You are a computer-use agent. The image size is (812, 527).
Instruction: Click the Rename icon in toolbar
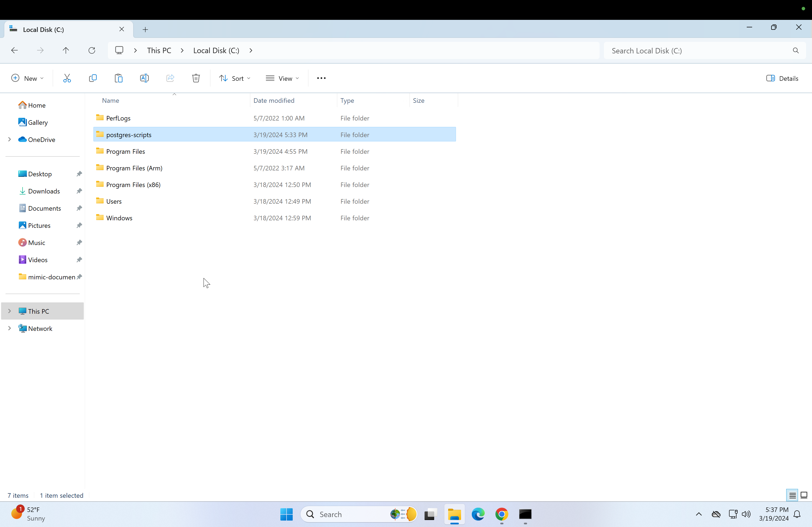[x=144, y=78]
